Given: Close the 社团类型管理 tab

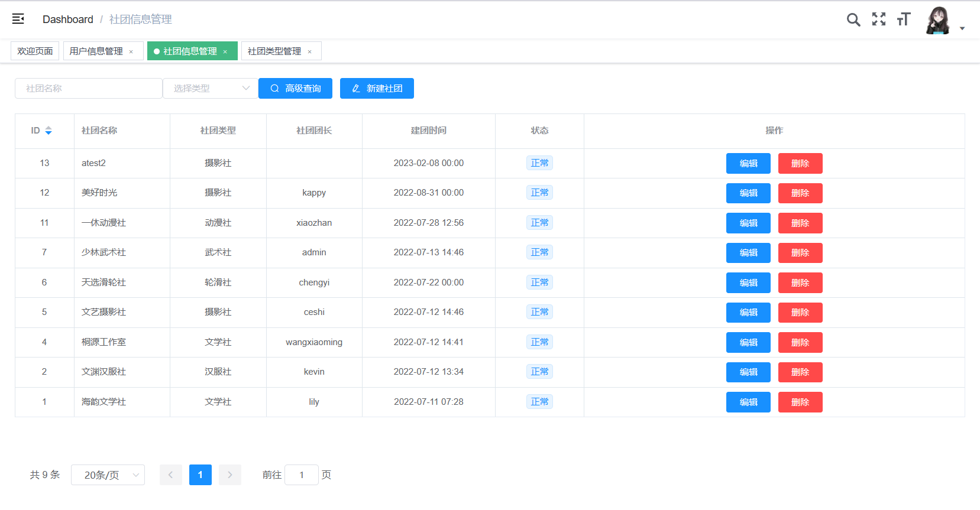Looking at the screenshot, I should pos(309,52).
